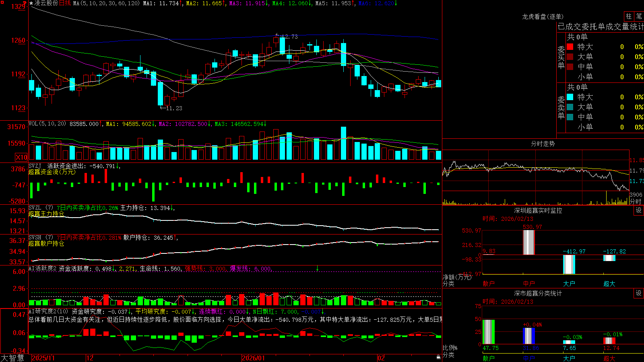Viewport: 644px width, 362px height.
Task: Click the blue 中户 ratio bar
Action: (x=528, y=336)
